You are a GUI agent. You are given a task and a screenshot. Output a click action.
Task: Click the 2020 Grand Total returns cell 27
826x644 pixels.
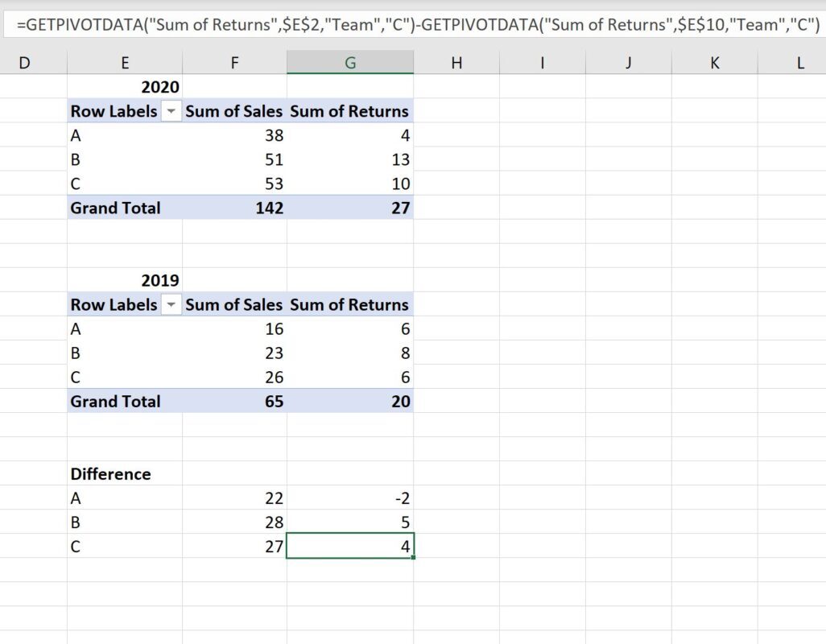point(350,208)
